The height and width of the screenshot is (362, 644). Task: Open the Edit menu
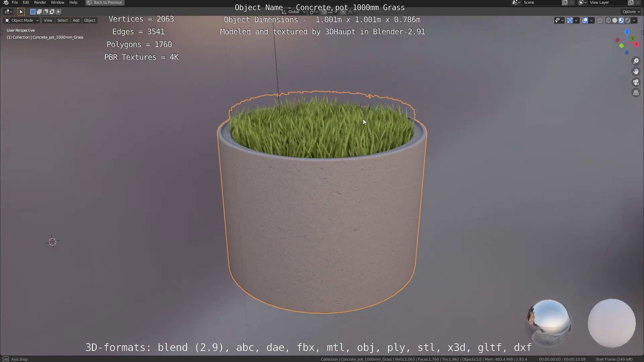(x=26, y=2)
